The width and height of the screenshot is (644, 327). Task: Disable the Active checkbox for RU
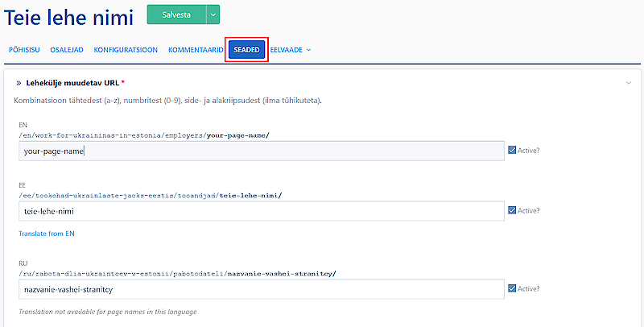[512, 288]
